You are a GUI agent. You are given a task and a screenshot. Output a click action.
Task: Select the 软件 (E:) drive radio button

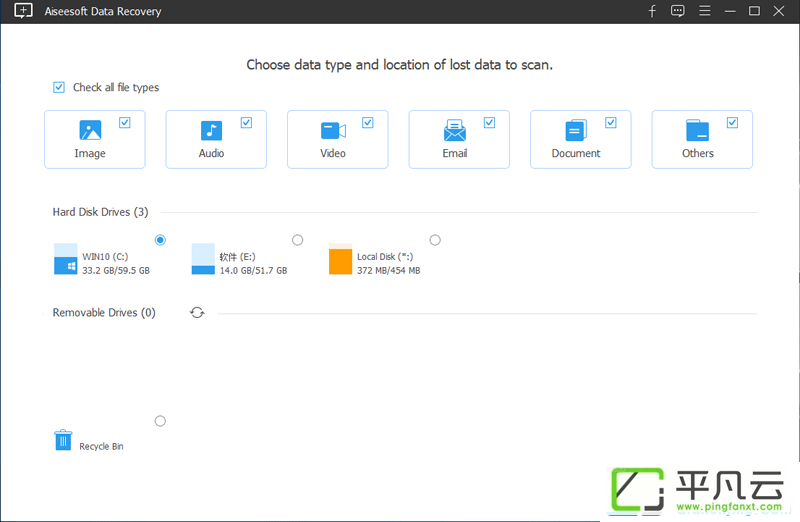pyautogui.click(x=297, y=240)
